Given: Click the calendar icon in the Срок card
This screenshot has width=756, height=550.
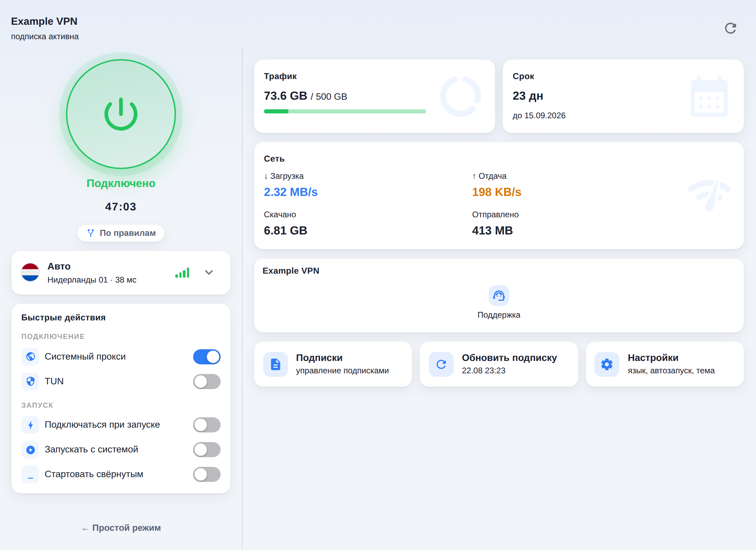Looking at the screenshot, I should pyautogui.click(x=709, y=96).
